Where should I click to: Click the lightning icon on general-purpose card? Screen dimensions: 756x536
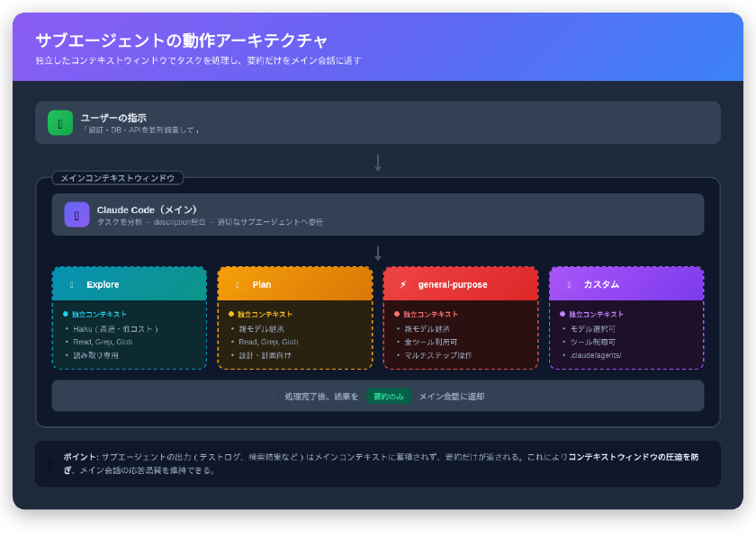pyautogui.click(x=401, y=282)
